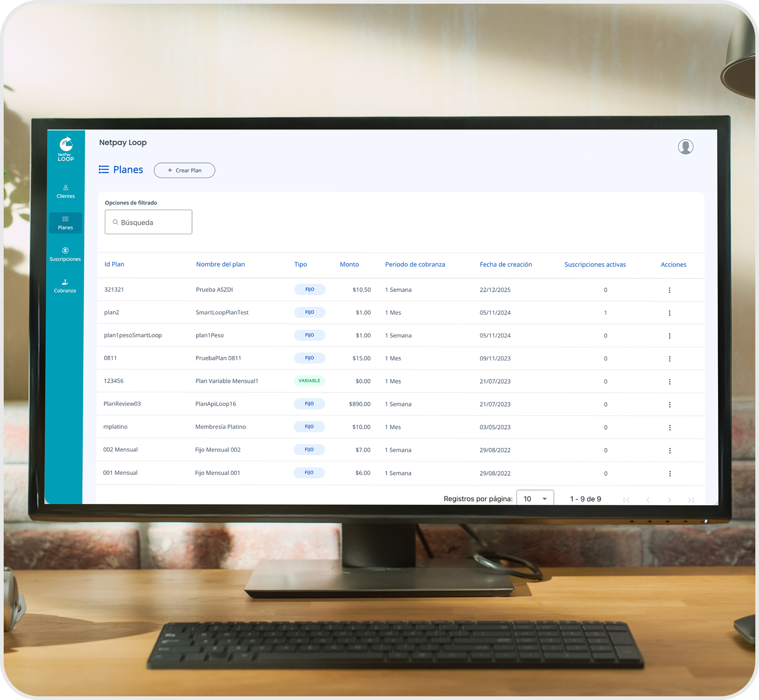Viewport: 759px width, 700px height.
Task: Open actions menu for Plan Variable Mensual1
Action: tap(669, 382)
